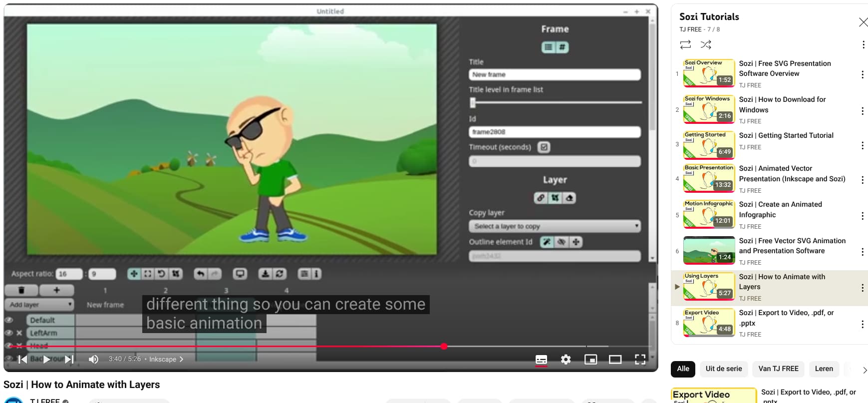
Task: Toggle playlist shuffle icon
Action: (706, 44)
